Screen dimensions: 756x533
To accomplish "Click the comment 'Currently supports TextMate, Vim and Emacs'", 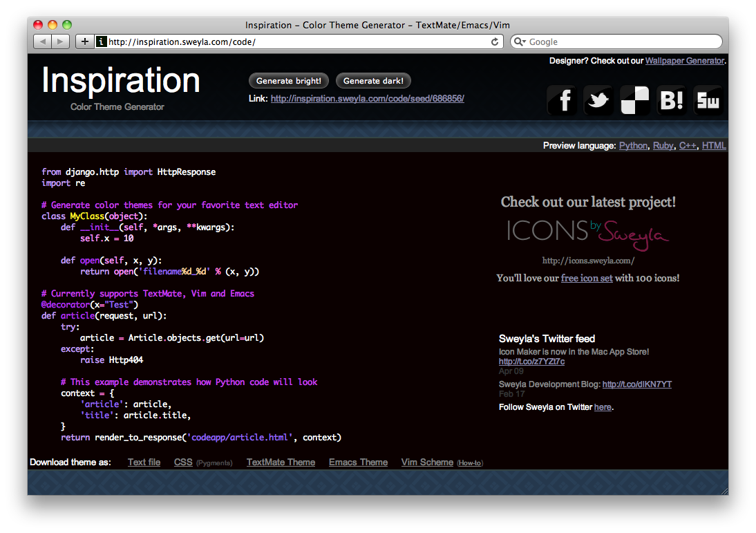I will tap(147, 293).
